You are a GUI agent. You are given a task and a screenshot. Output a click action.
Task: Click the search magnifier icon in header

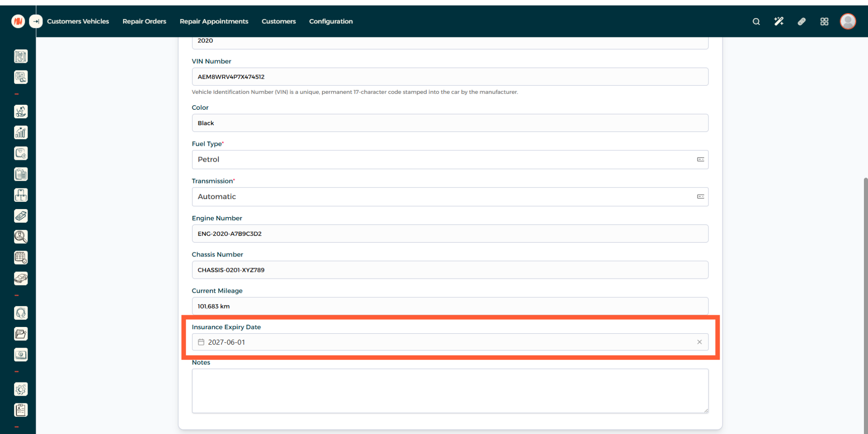click(756, 21)
